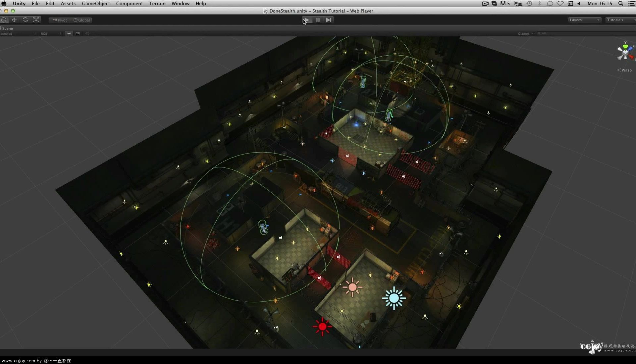Click the Wi-Fi status icon

(x=560, y=3)
